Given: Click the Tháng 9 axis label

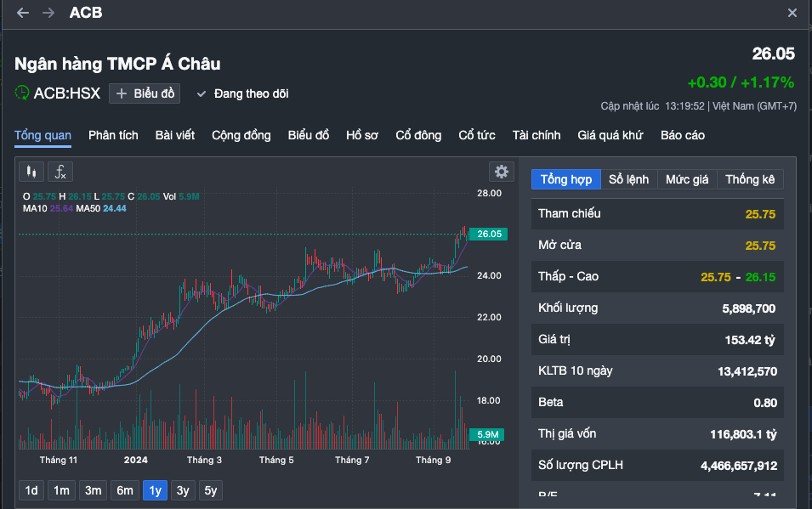Looking at the screenshot, I should point(434,460).
